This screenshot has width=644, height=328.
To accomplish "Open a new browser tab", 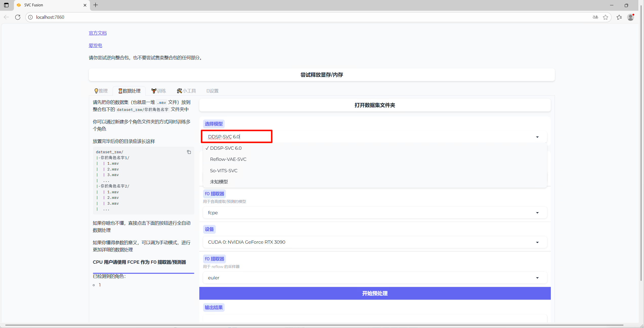I will pyautogui.click(x=95, y=5).
